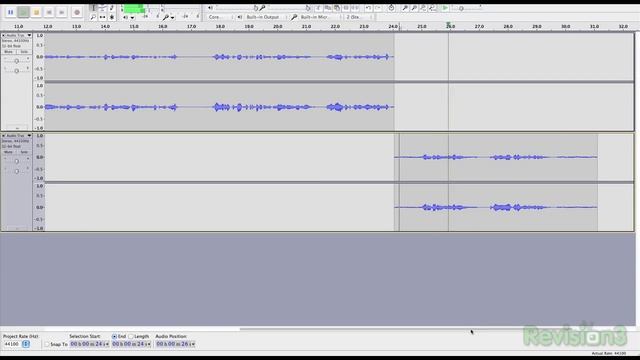Select the Selection (I-beam) tool
The width and height of the screenshot is (640, 360).
click(93, 8)
